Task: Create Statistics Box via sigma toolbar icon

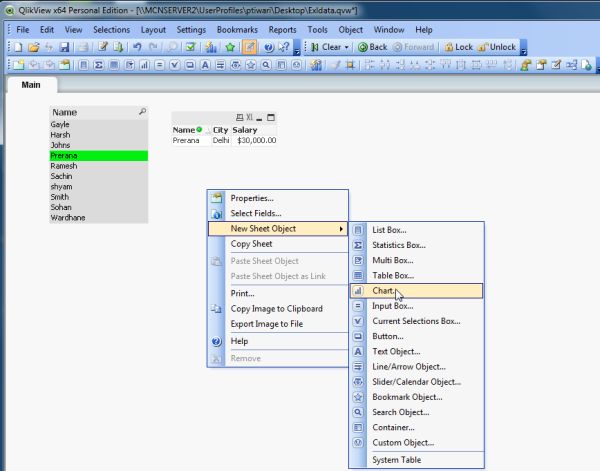Action: coord(98,65)
